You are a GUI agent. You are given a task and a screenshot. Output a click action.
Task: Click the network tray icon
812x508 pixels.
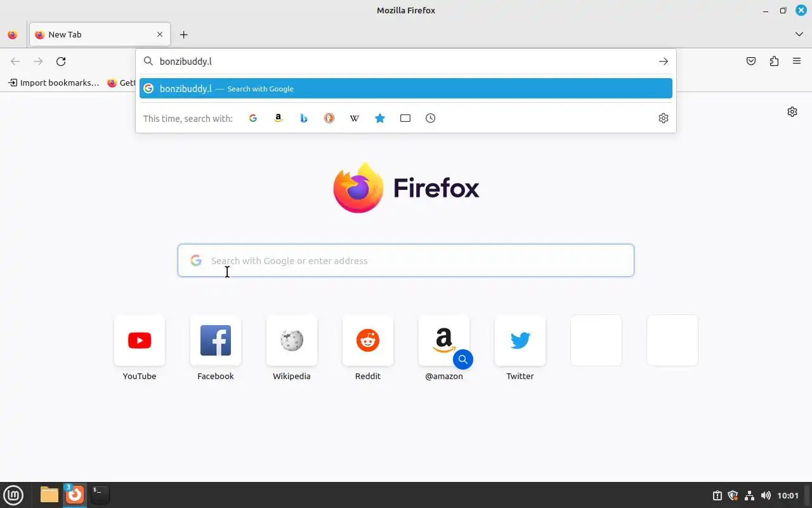(749, 495)
